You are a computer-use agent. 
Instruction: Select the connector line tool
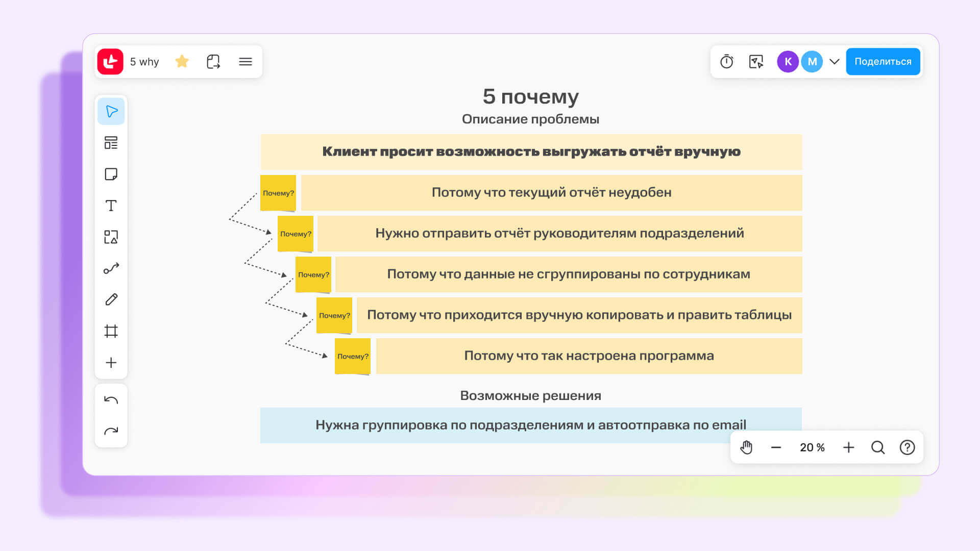coord(111,268)
